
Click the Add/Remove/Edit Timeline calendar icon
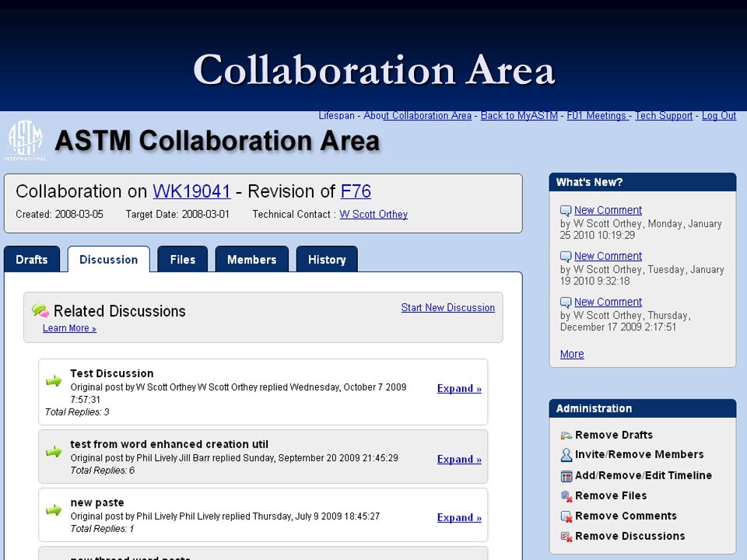(x=566, y=476)
